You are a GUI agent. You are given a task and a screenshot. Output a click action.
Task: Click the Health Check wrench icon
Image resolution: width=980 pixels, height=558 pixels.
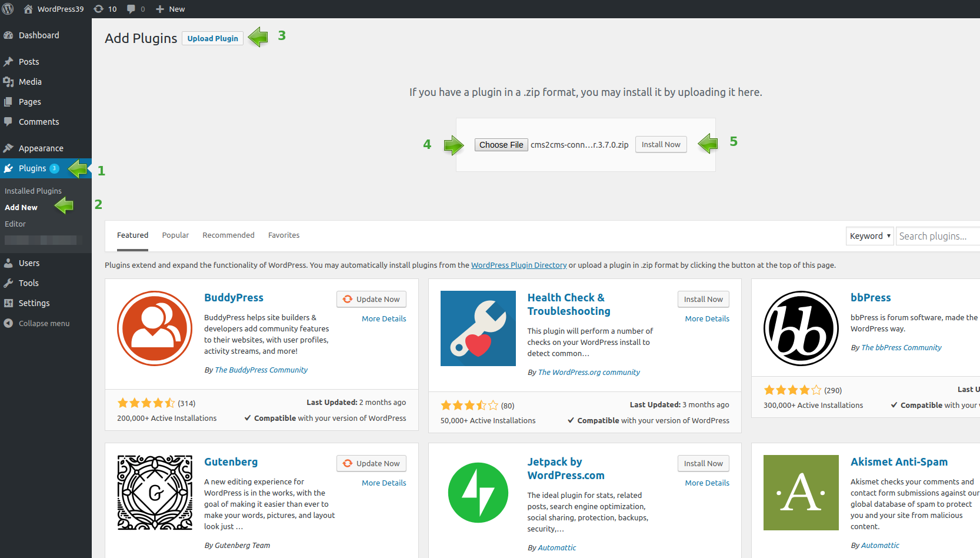click(x=478, y=328)
